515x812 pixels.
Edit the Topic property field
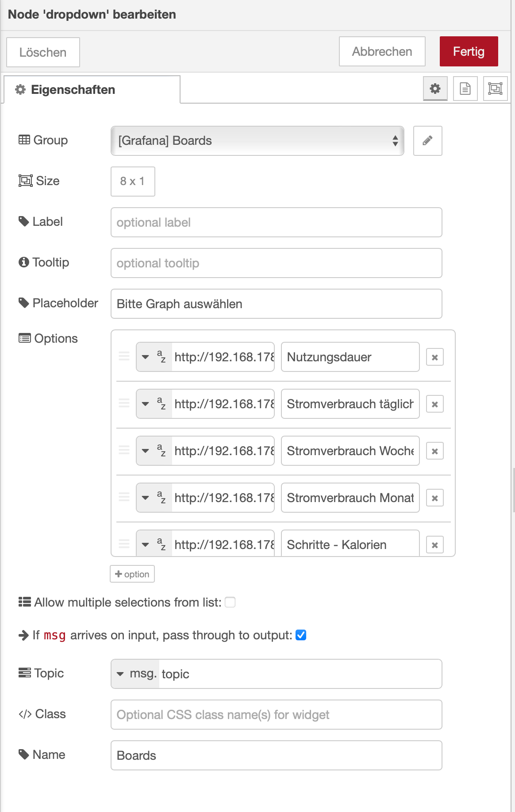click(300, 674)
